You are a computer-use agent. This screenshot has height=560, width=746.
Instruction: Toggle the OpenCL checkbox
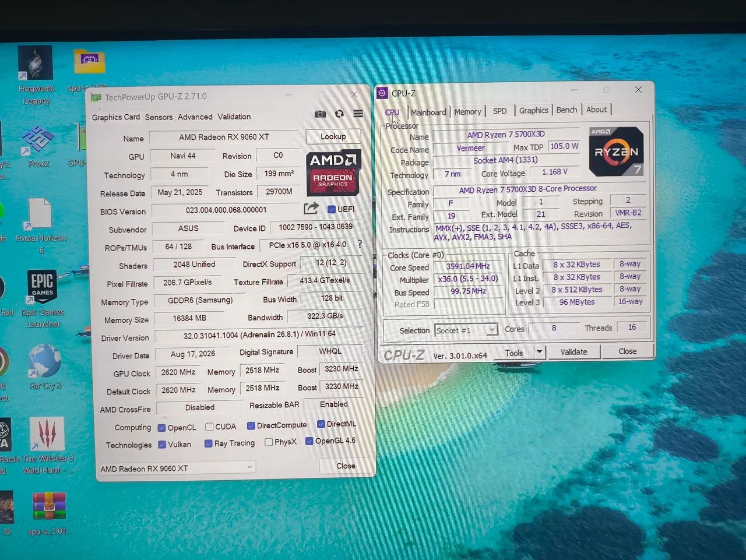click(161, 428)
